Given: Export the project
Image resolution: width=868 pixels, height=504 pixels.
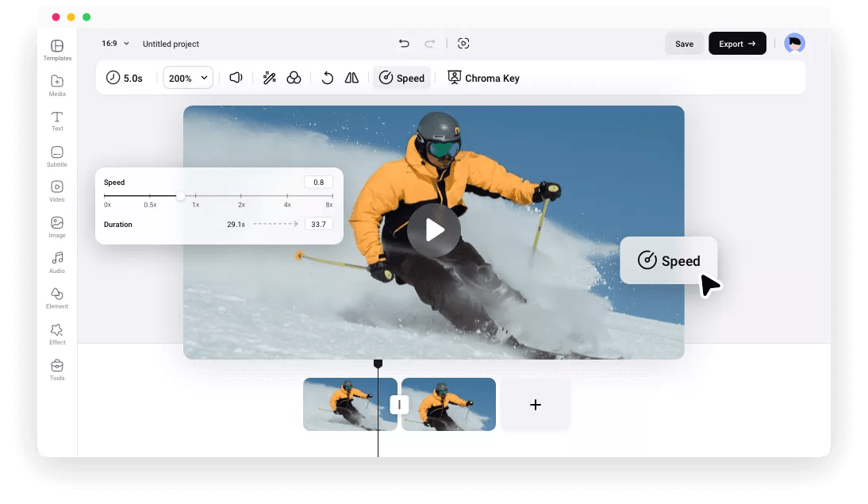Looking at the screenshot, I should click(737, 44).
